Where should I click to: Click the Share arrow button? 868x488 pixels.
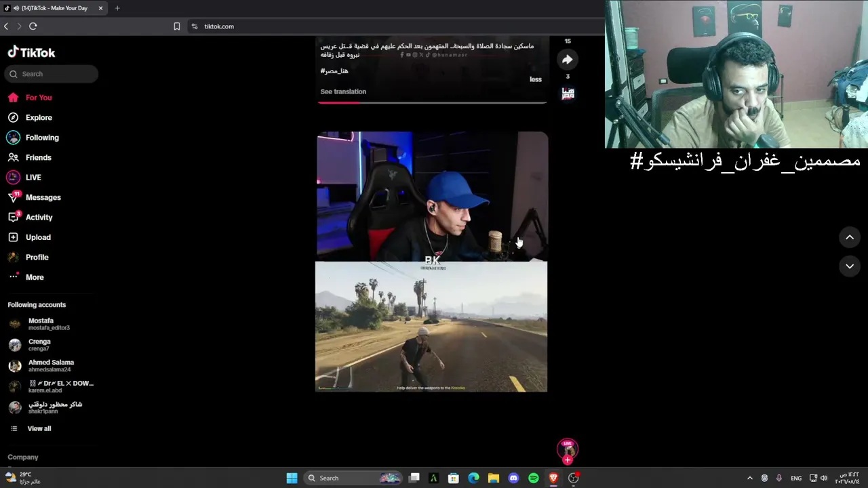[568, 60]
